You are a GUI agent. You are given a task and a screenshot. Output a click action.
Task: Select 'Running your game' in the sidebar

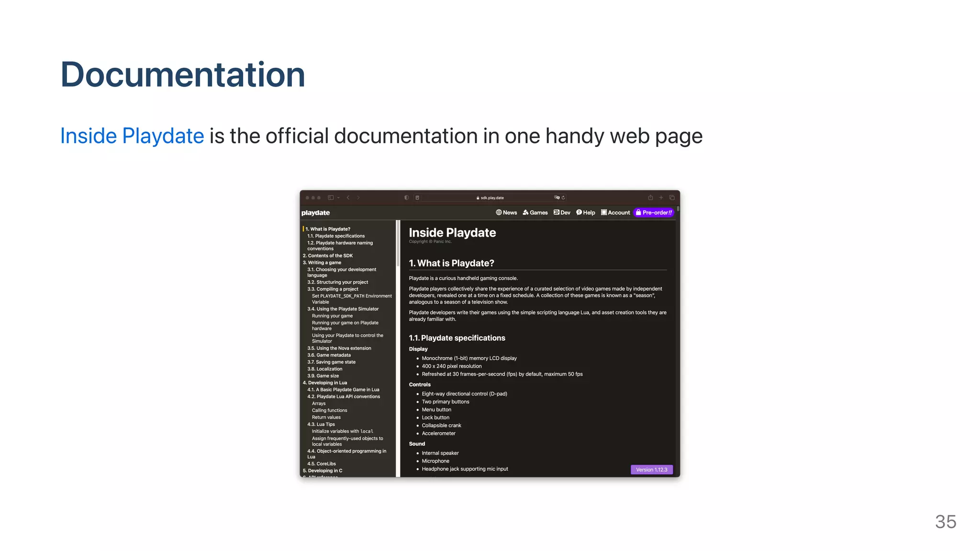click(332, 316)
